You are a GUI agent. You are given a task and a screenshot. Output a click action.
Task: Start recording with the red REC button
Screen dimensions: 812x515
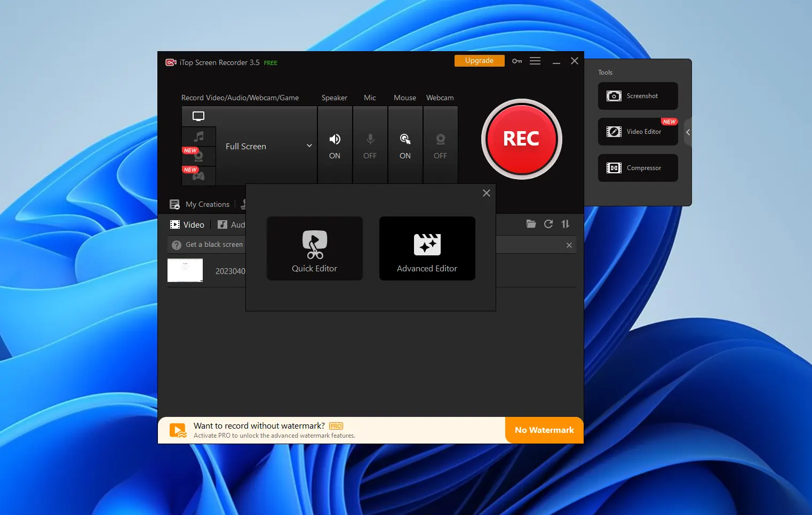[521, 139]
